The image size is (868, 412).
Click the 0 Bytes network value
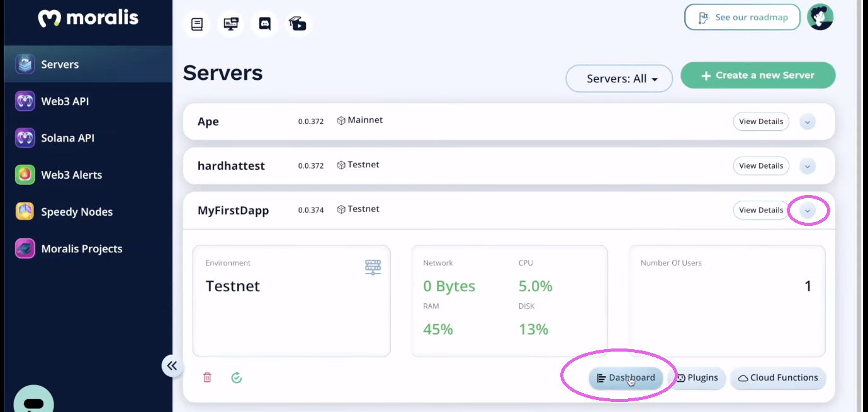pos(449,286)
